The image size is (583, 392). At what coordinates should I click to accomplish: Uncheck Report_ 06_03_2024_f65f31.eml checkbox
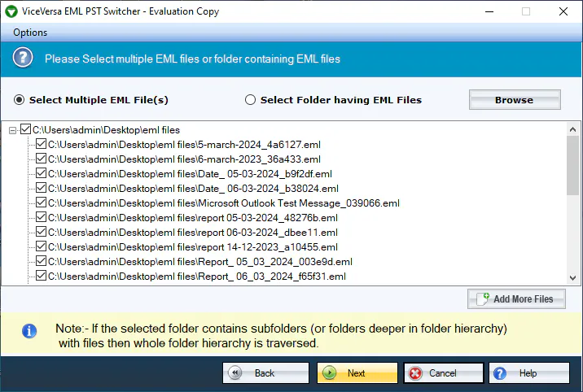[41, 276]
